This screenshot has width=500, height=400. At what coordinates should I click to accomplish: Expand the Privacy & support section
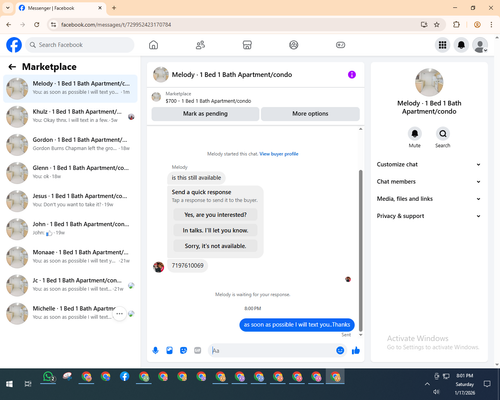click(429, 216)
